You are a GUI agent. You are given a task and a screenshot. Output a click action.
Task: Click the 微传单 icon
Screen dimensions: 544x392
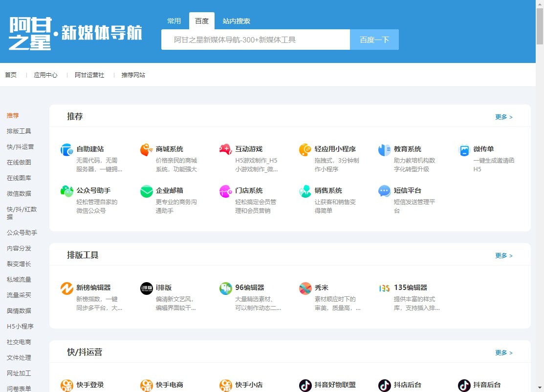pos(464,150)
